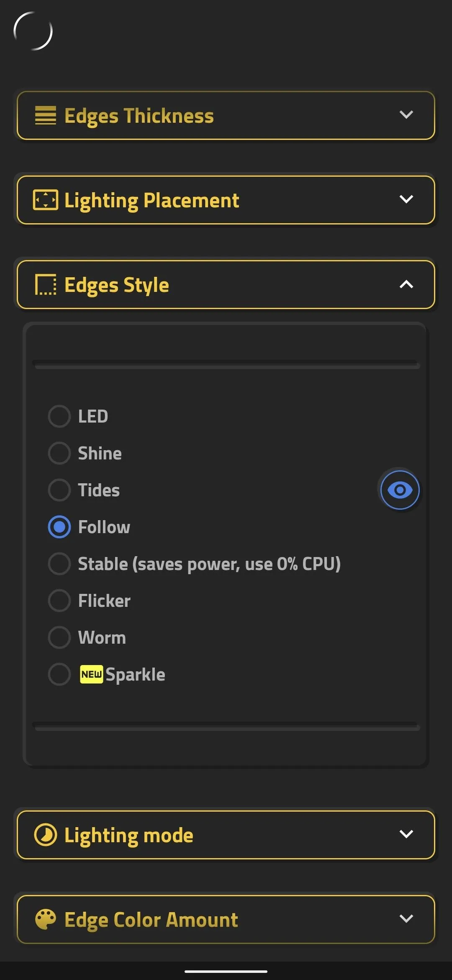
Task: Tap the blue eye preview button
Action: point(400,490)
